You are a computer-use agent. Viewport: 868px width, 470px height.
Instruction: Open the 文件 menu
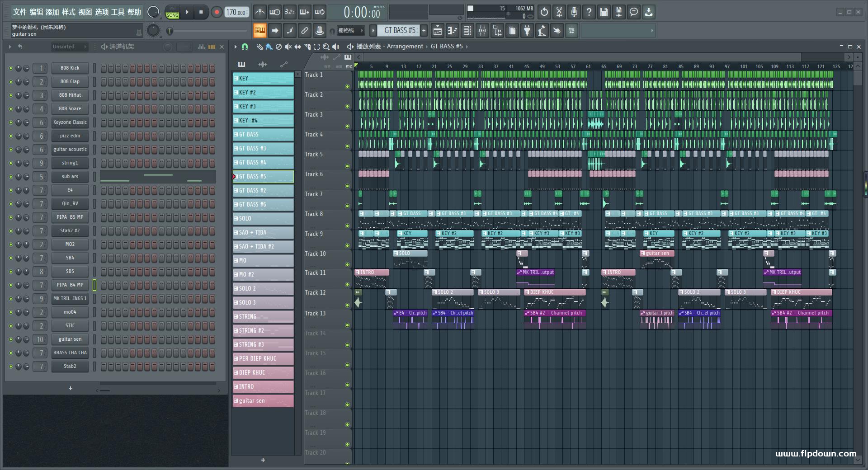(20, 12)
